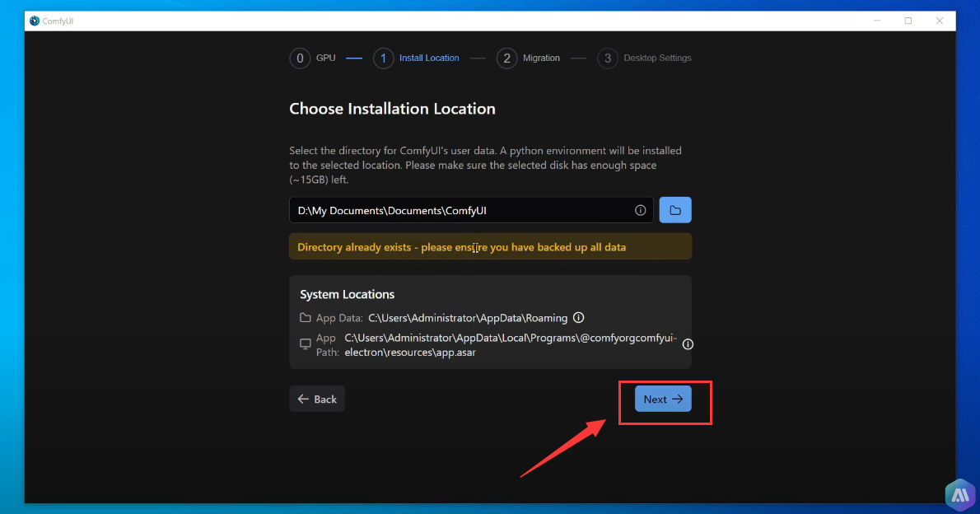Click step 1 circle in stepper
The height and width of the screenshot is (514, 980).
pos(383,58)
